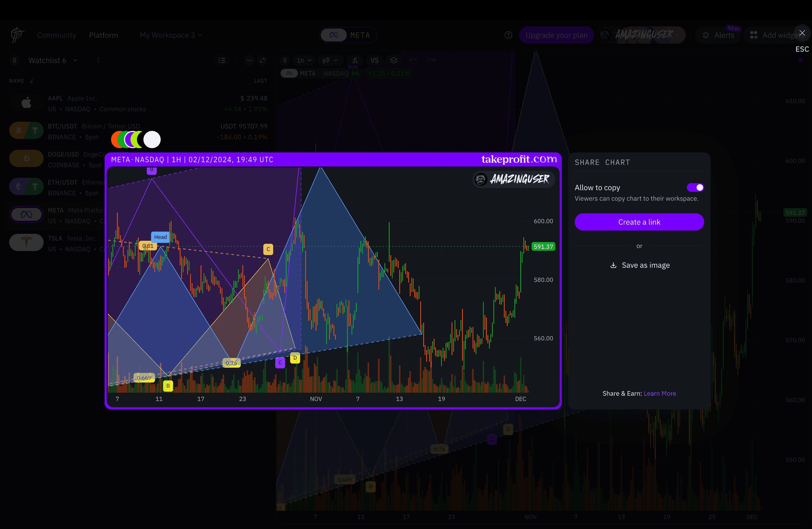Click the Apple logo in watchlist
The image size is (812, 529).
point(26,103)
